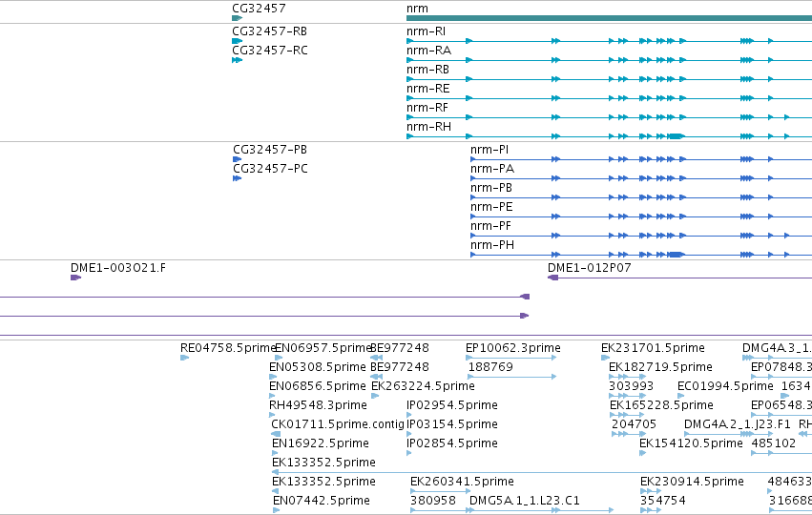Click the purple arrow glyph under DME1-003O21.F

point(75,278)
